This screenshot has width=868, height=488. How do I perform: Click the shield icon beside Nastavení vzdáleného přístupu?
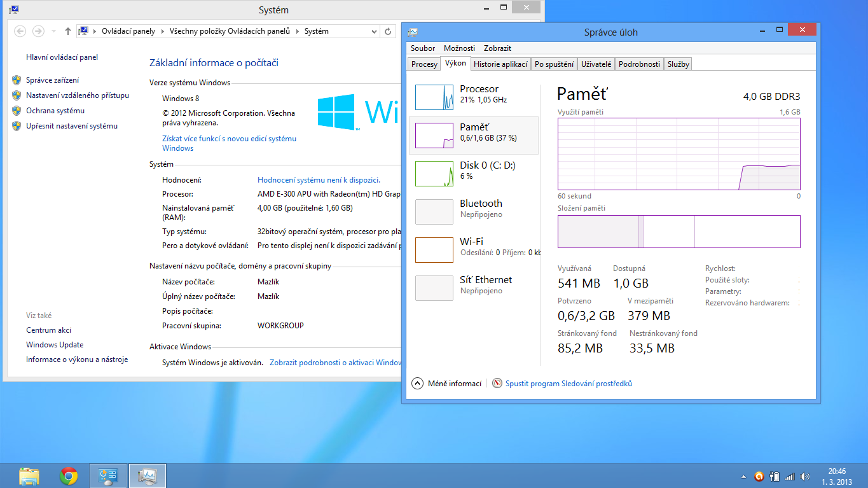(x=17, y=95)
